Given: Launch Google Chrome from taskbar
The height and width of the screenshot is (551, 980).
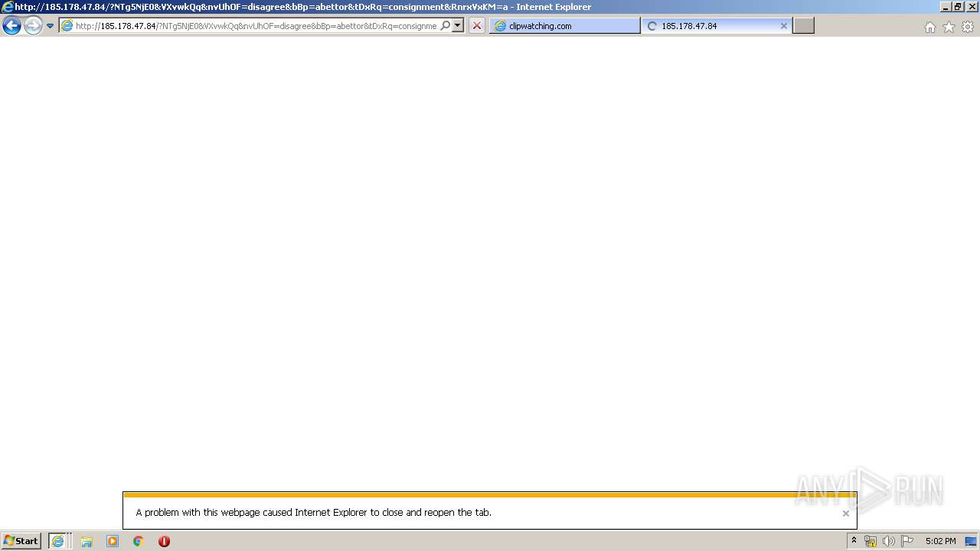Looking at the screenshot, I should (x=138, y=541).
